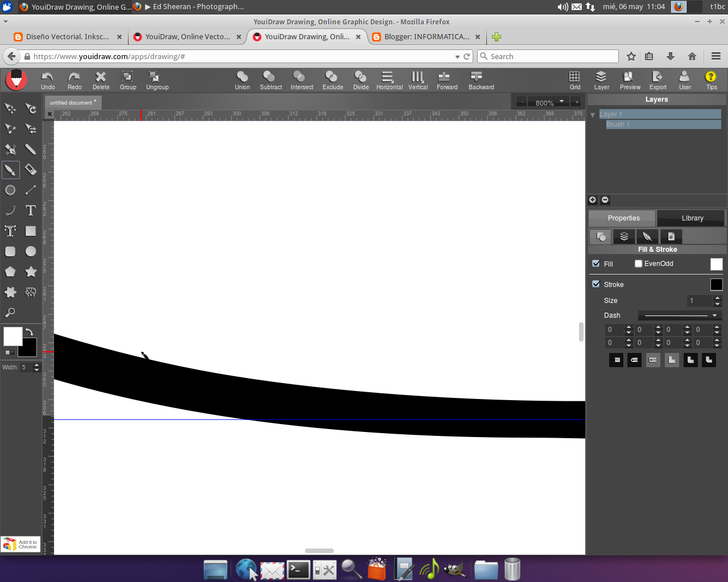Apply the Union shape operation
This screenshot has height=582, width=728.
242,80
